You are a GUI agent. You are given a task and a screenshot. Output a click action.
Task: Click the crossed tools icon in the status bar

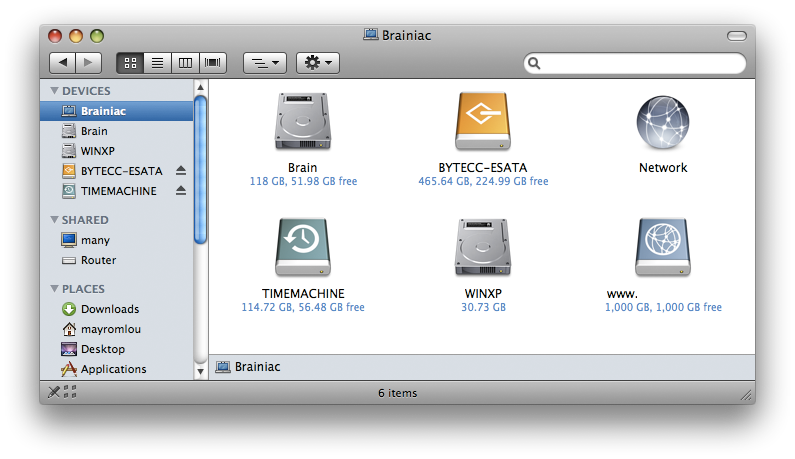(x=54, y=392)
